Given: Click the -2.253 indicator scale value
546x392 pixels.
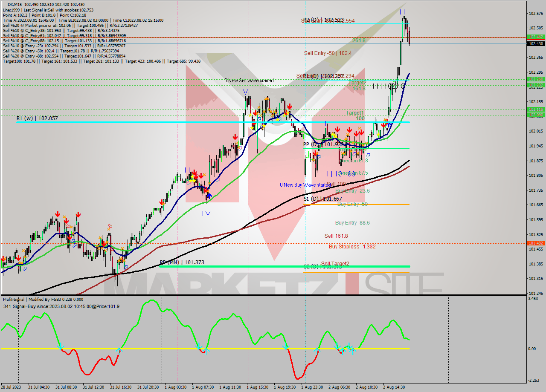Looking at the screenshot, I should pos(534,380).
